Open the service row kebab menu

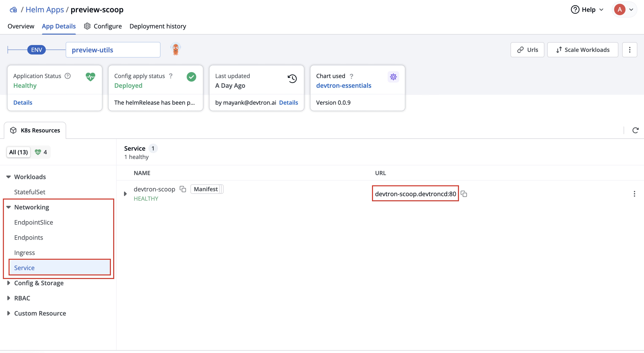pyautogui.click(x=634, y=194)
